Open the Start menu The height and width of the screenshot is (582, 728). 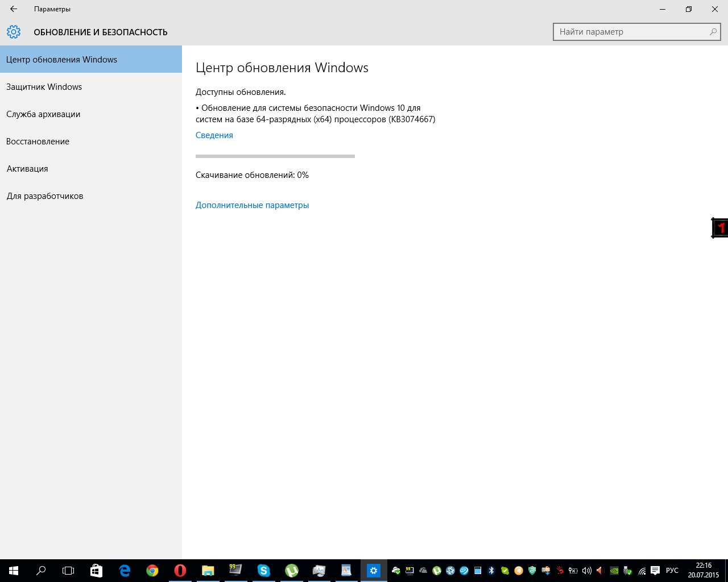(x=14, y=571)
